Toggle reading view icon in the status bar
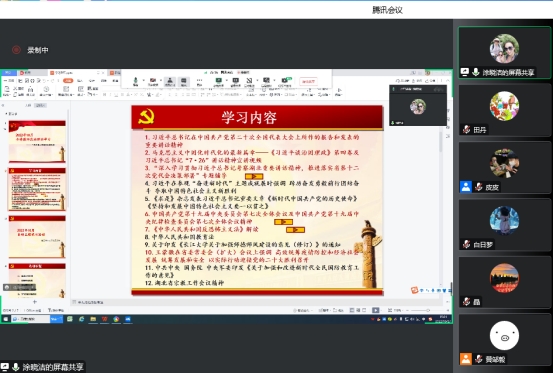 (364, 310)
